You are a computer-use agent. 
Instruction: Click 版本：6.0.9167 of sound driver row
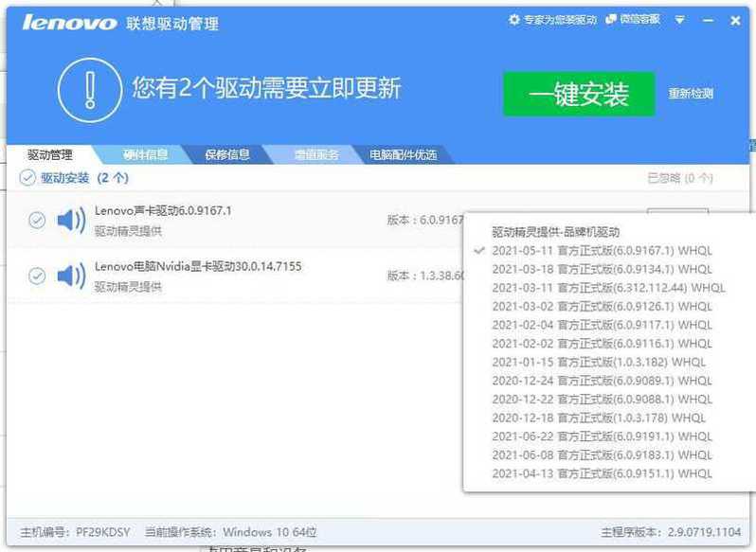click(x=425, y=220)
